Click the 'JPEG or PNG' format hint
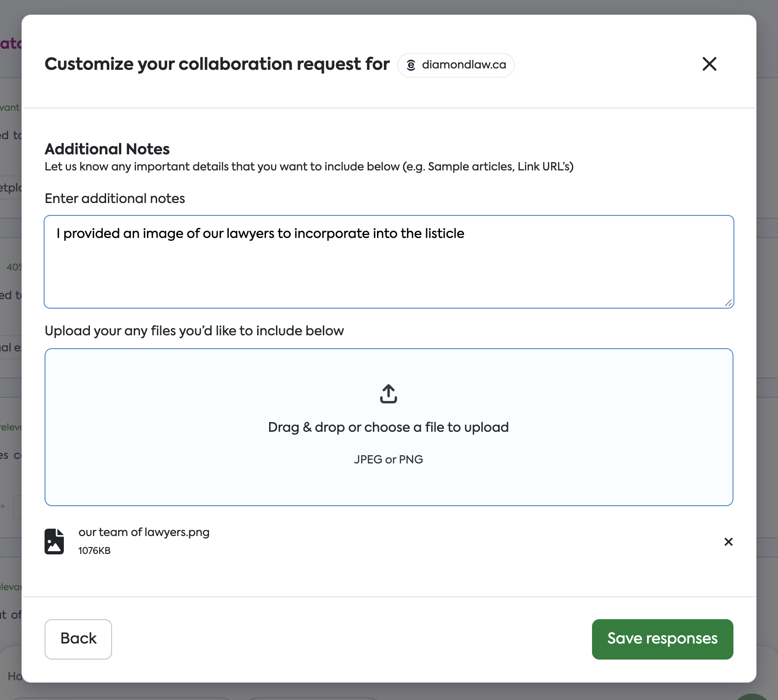 (x=388, y=459)
